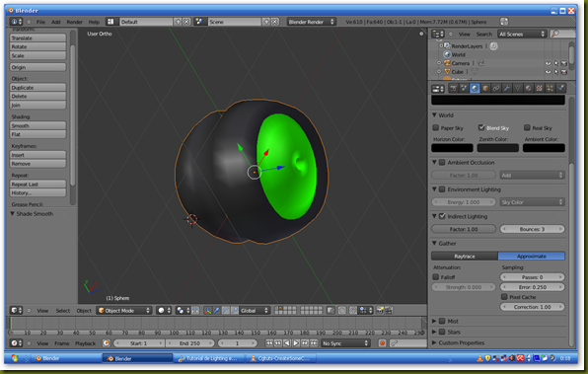The height and width of the screenshot is (374, 588).
Task: Toggle Camera visibility eye in outliner
Action: point(548,63)
